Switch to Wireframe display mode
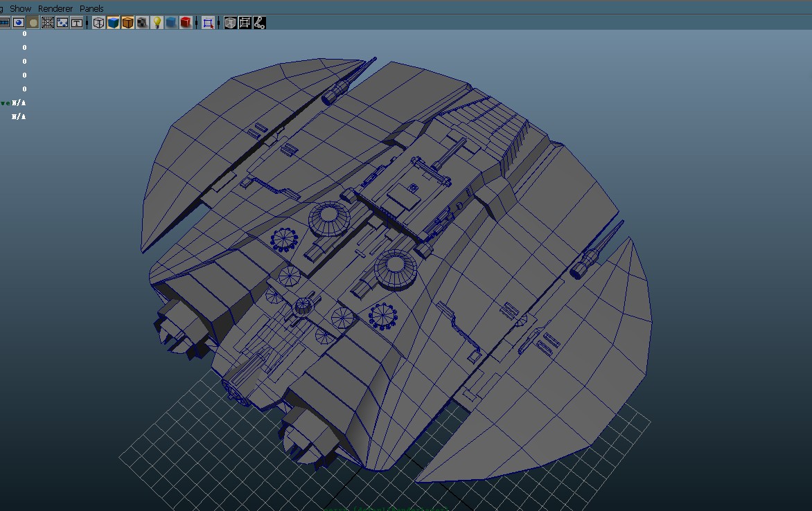The height and width of the screenshot is (511, 812). point(98,22)
